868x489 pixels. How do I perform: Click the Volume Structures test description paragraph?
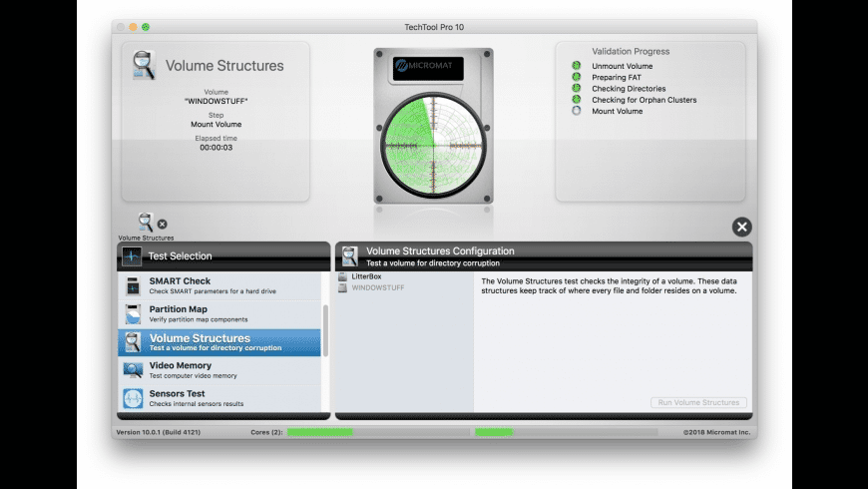pos(609,285)
